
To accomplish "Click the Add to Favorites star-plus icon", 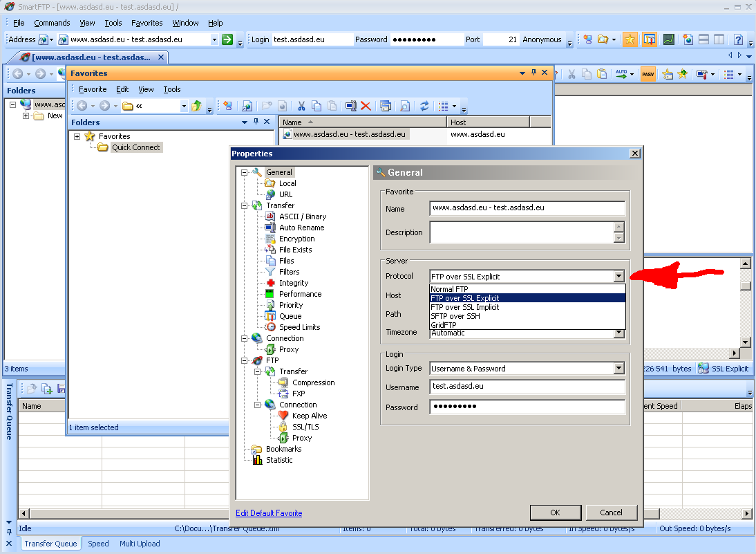I will coord(682,74).
